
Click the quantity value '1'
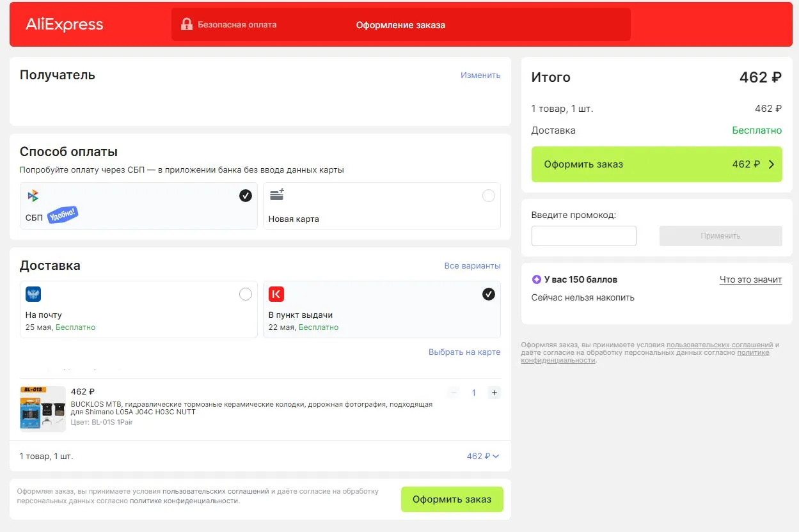coord(474,393)
